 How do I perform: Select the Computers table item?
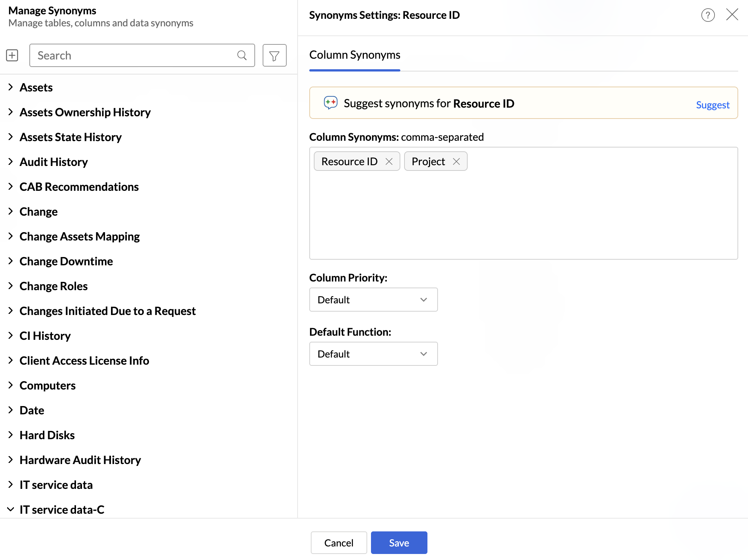click(x=47, y=385)
